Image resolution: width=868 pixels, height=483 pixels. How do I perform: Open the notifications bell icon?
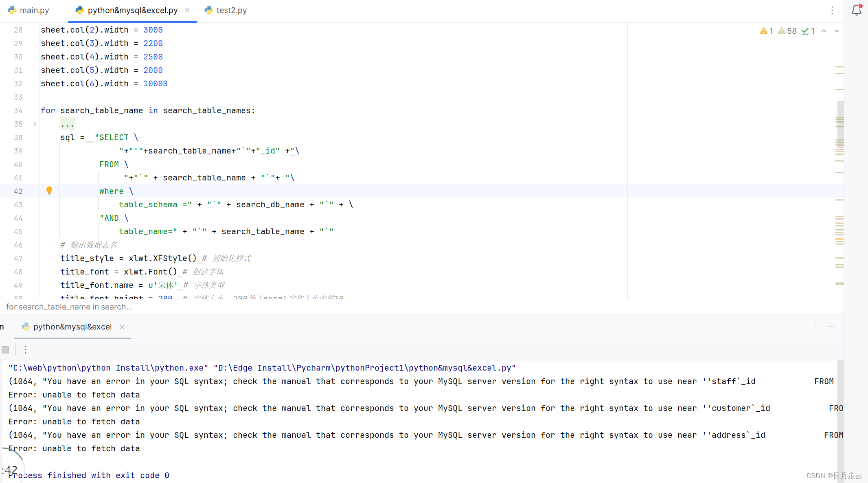[856, 10]
